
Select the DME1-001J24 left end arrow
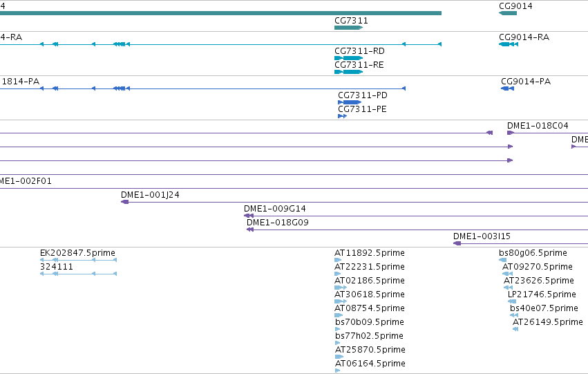click(x=124, y=202)
